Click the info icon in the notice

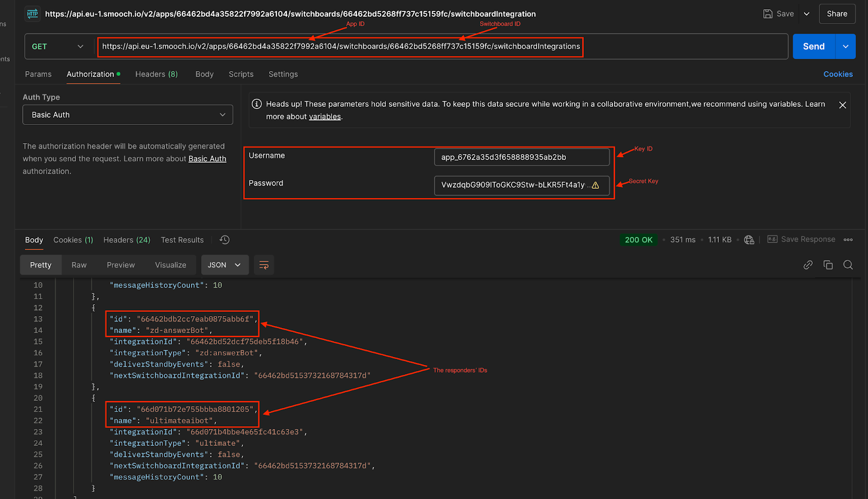point(257,104)
